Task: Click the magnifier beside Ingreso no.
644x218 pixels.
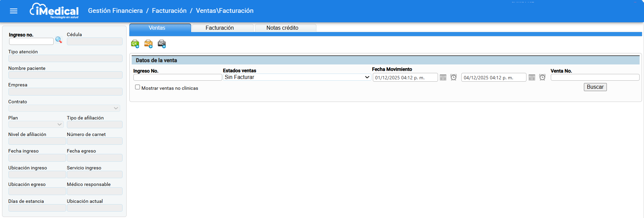Action: pos(59,40)
